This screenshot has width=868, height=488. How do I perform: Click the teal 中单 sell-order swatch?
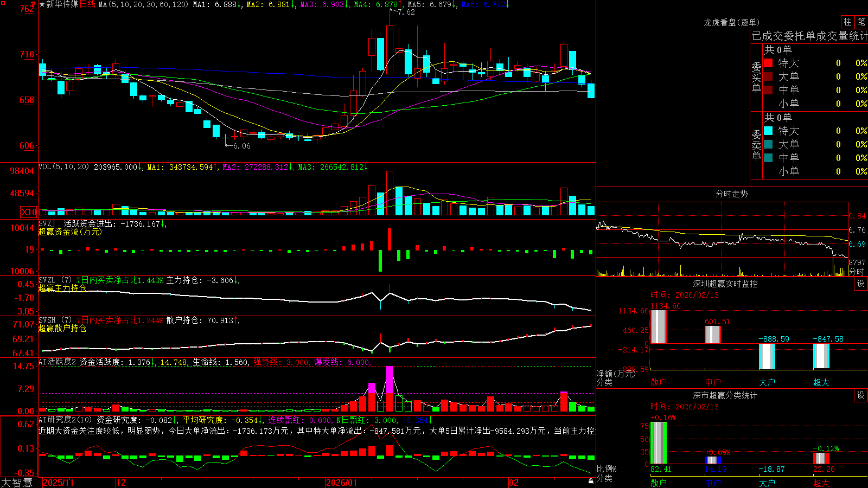point(768,158)
